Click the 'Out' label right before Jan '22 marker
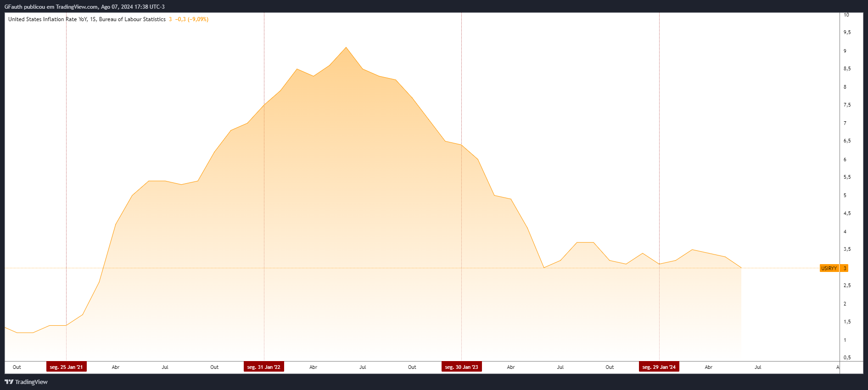 214,367
